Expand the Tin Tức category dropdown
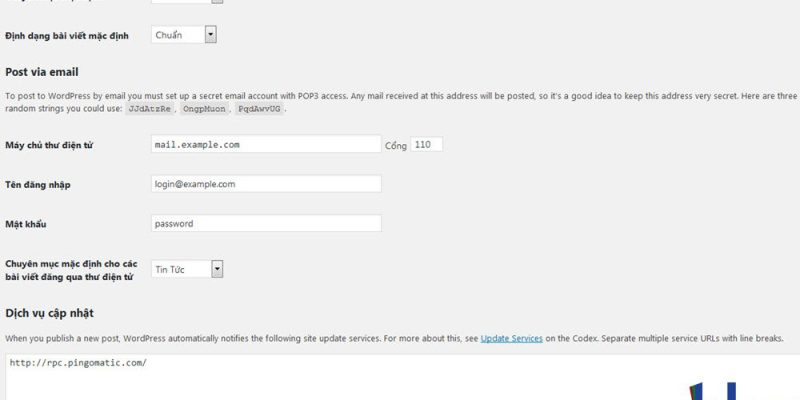Viewport: 800px width, 400px height. coord(187,268)
